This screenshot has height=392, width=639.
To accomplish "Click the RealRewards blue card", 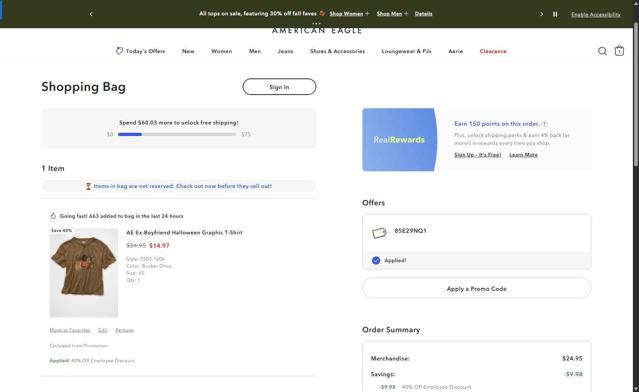I will pyautogui.click(x=399, y=140).
